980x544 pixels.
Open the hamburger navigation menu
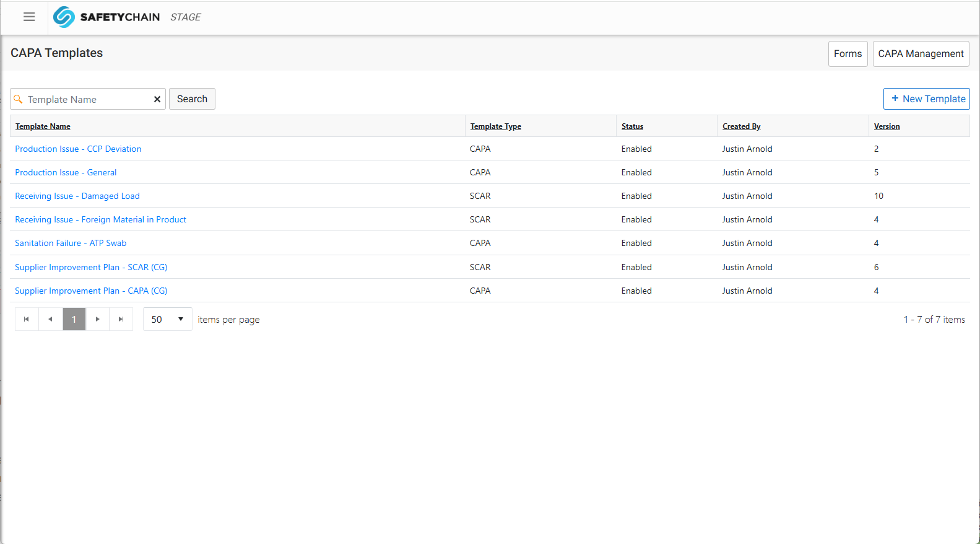coord(29,17)
